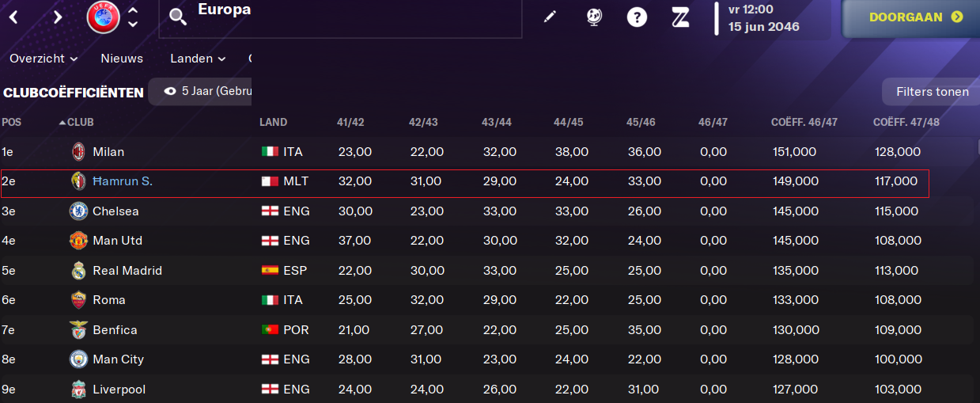Open the Real Madrid club link
The width and height of the screenshot is (980, 403).
coord(127,270)
